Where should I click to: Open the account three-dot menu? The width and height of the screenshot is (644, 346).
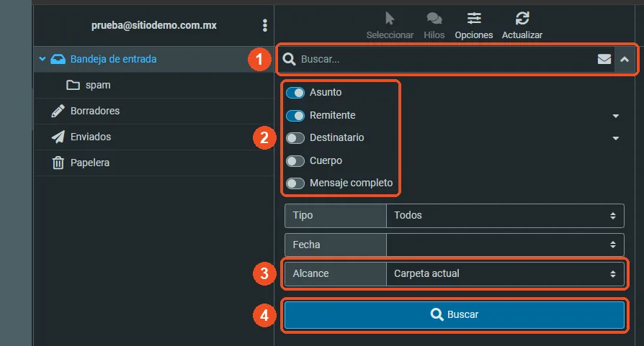(x=265, y=25)
